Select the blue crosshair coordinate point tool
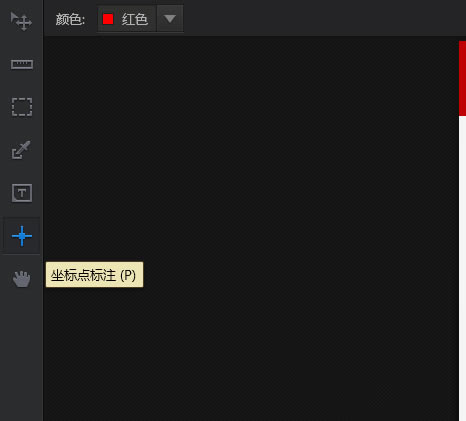Image resolution: width=466 pixels, height=421 pixels. [x=22, y=236]
